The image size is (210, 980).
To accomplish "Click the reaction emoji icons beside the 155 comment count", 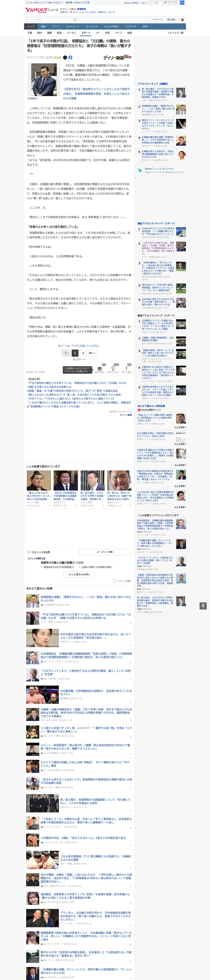I will [57, 57].
